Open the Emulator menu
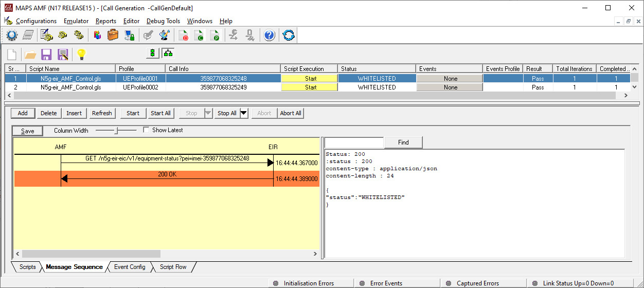The height and width of the screenshot is (288, 644). click(x=76, y=21)
